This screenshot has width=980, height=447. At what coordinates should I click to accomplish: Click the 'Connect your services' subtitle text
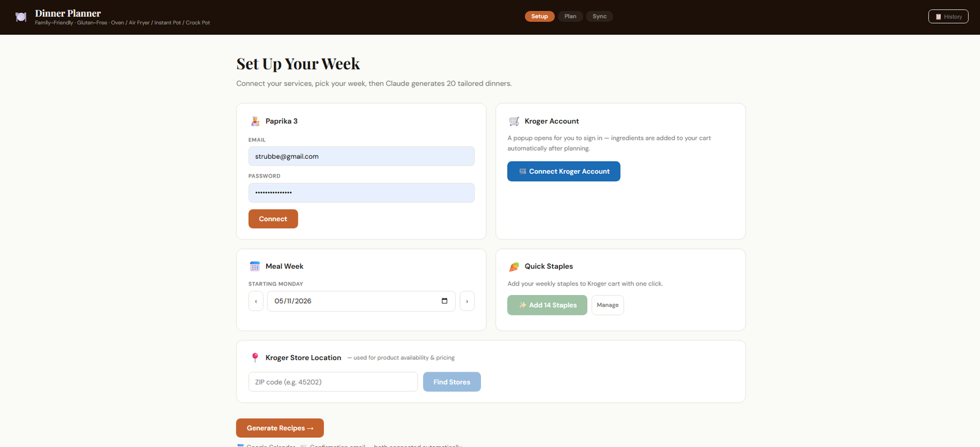[374, 83]
